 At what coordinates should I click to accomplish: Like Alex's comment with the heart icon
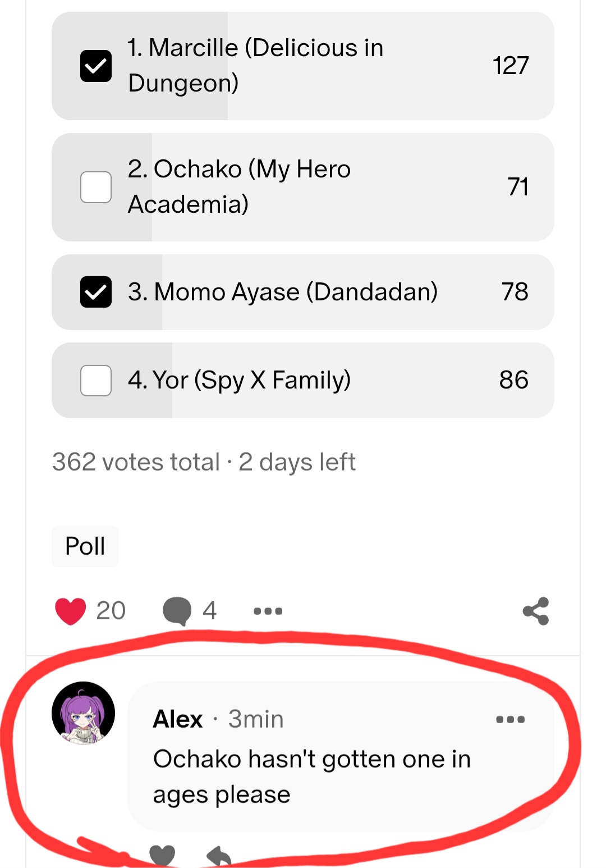coord(162,856)
